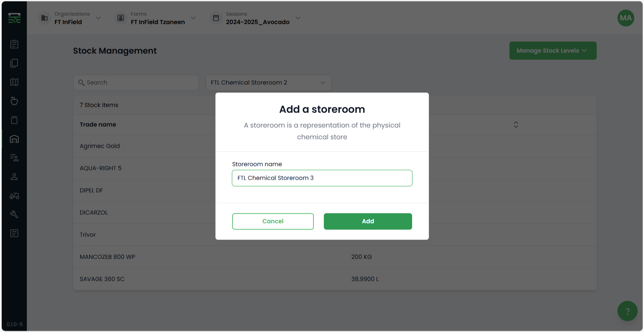The image size is (644, 332).
Task: Click the Trade name column header
Action: 98,125
